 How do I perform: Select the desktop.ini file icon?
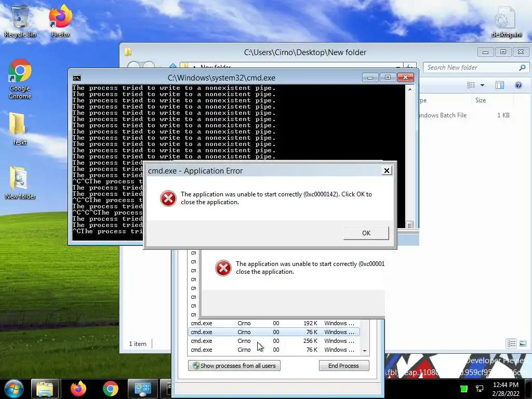coord(506,21)
